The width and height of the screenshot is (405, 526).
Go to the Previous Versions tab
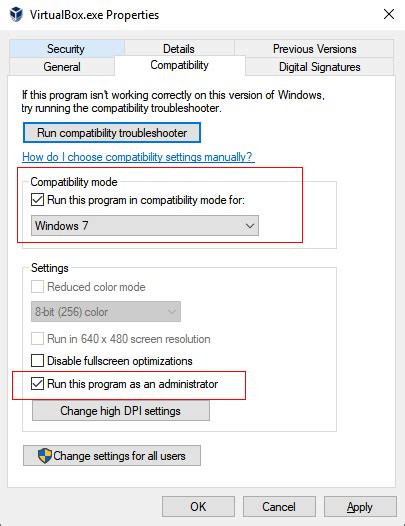click(x=314, y=49)
